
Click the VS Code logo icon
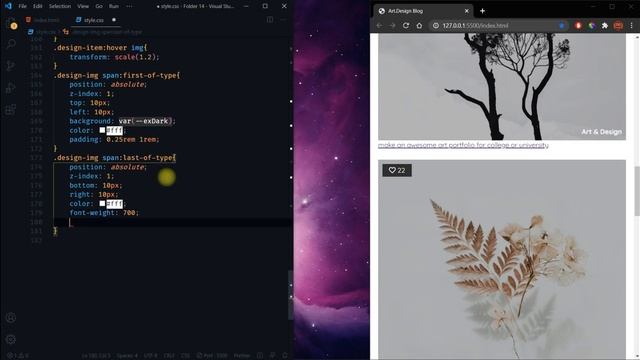tap(8, 6)
